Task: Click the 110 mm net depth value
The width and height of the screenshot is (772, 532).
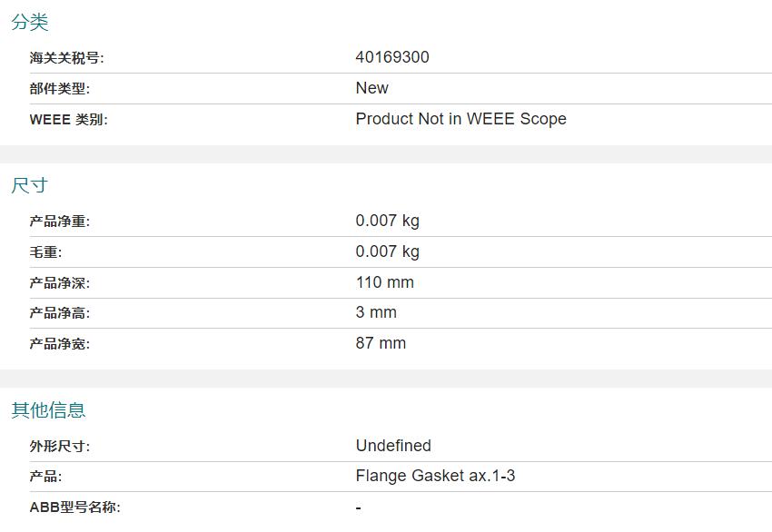Action: (384, 282)
